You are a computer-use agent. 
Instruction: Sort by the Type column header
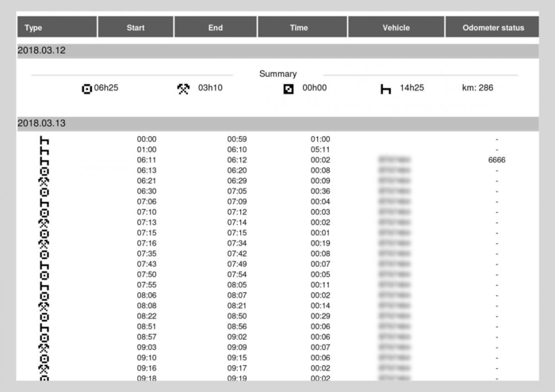pyautogui.click(x=57, y=28)
